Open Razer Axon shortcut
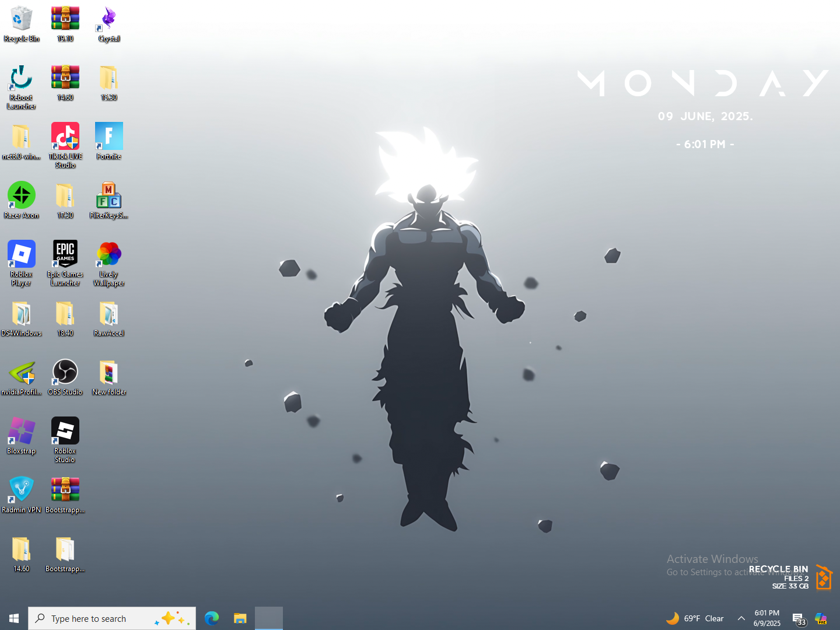The height and width of the screenshot is (630, 840). [x=22, y=201]
